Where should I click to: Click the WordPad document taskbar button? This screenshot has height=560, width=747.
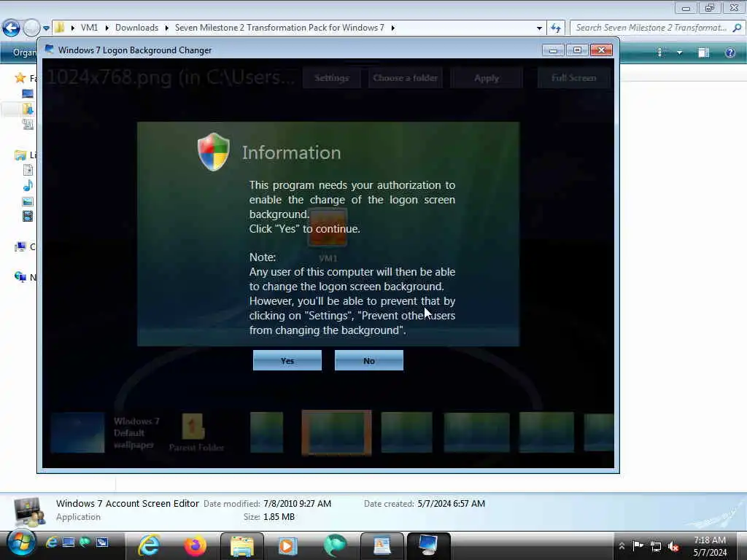[x=382, y=545]
